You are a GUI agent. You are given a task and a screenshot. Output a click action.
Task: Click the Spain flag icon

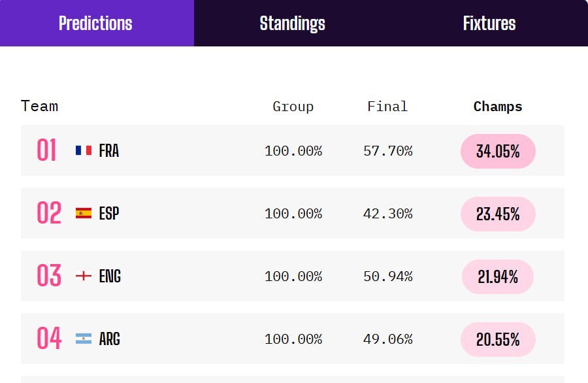(83, 213)
